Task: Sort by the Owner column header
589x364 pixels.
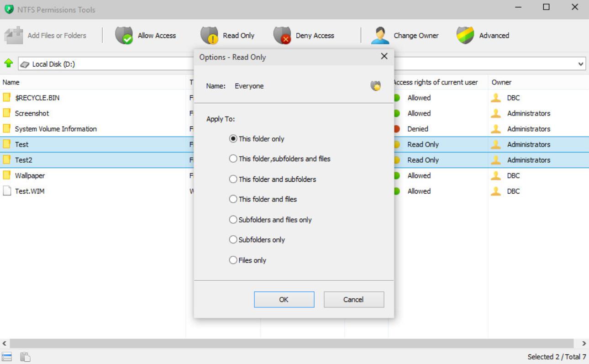Action: 501,82
